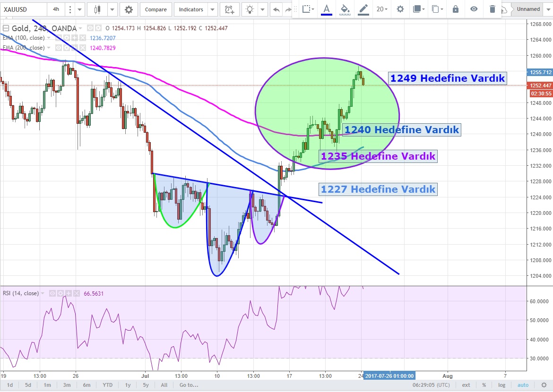Open the drawing settings gear in floating toolbar
Screen dimensions: 553x392
tap(400, 9)
